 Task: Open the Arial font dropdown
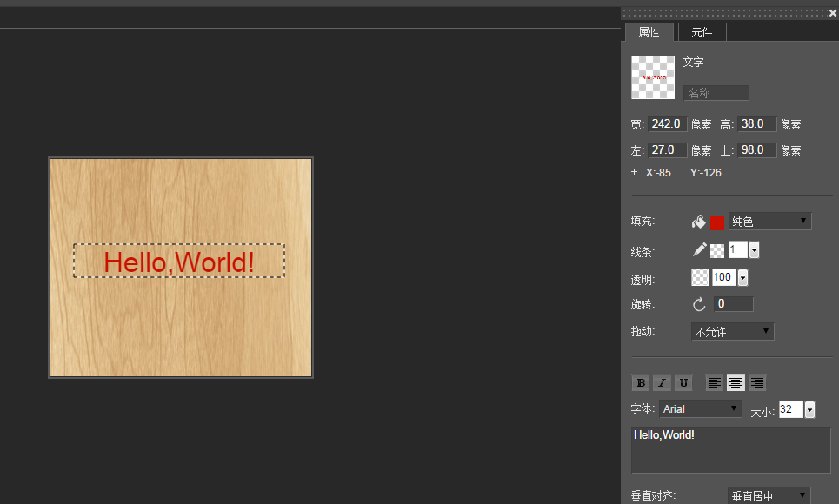pos(700,408)
